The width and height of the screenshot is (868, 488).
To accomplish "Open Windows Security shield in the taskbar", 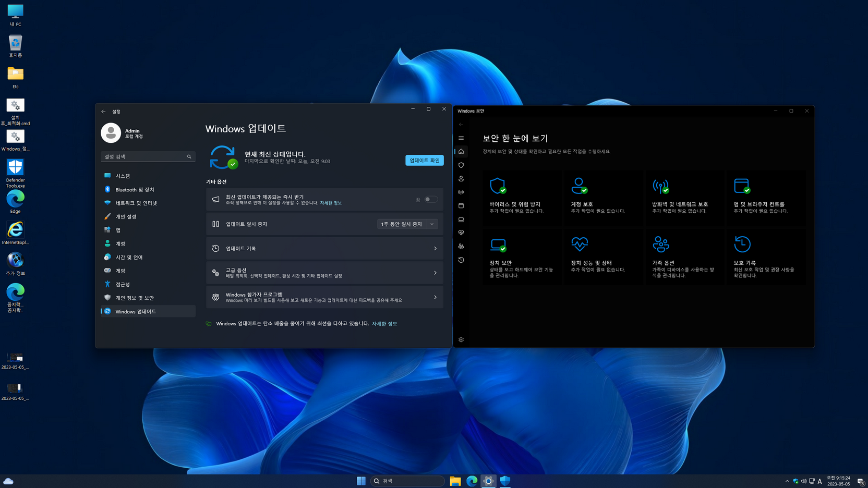I will click(x=505, y=481).
